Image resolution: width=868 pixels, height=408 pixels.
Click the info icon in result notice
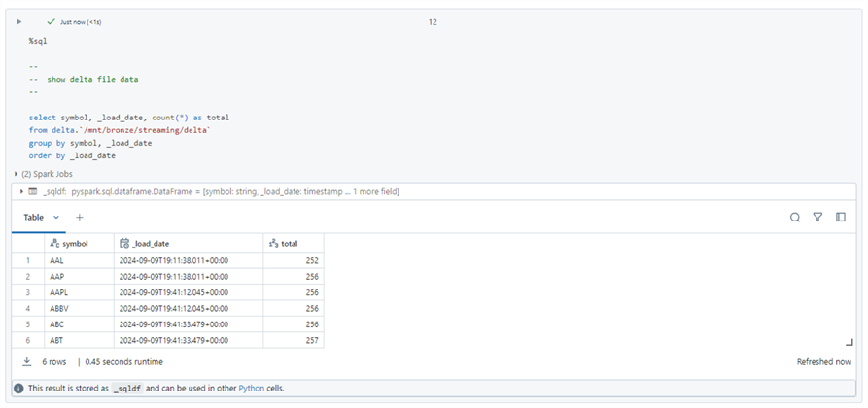[x=18, y=388]
